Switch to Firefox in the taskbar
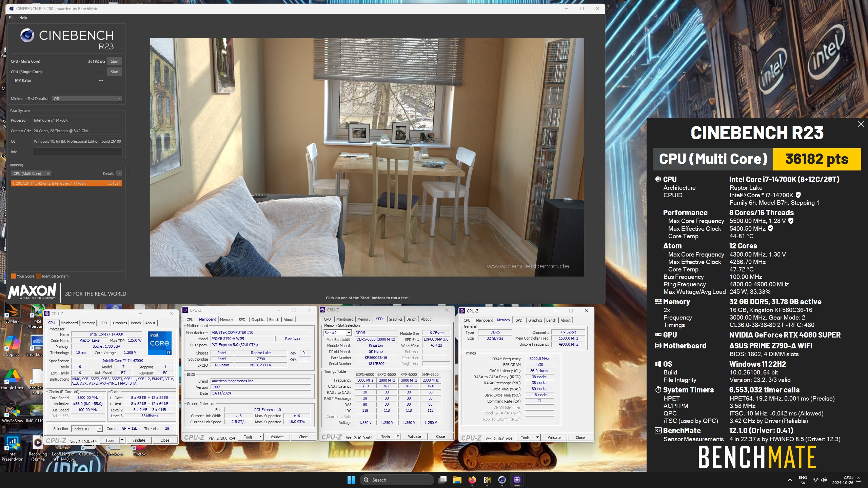This screenshot has height=488, width=868. (472, 480)
